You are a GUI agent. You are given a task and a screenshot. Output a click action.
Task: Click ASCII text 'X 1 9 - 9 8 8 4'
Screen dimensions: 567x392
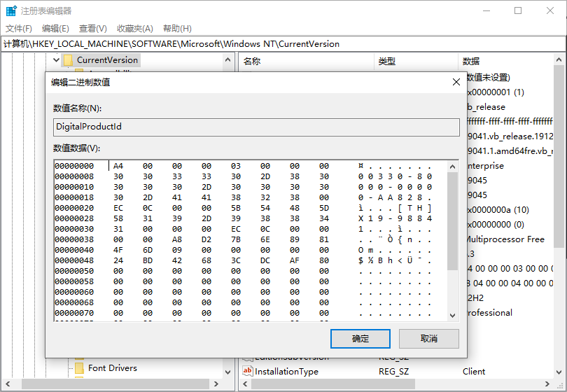click(395, 219)
